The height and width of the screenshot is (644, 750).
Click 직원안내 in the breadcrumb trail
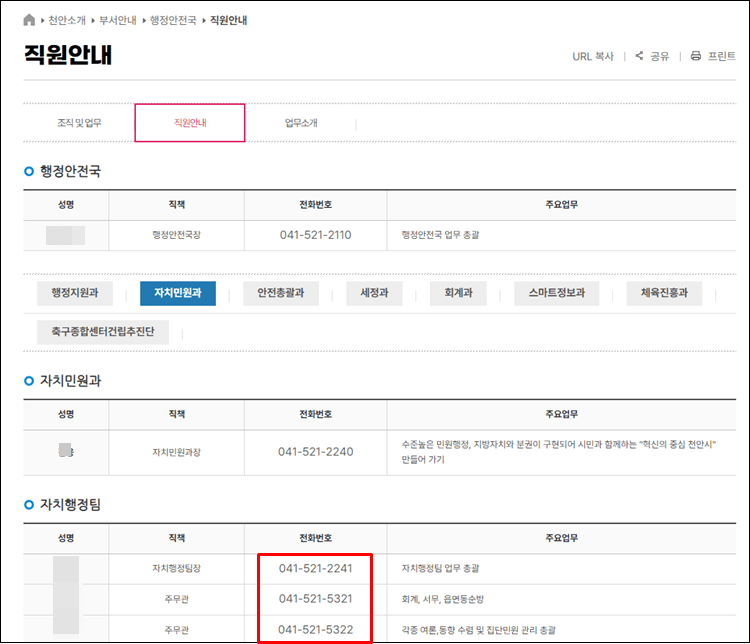(229, 20)
